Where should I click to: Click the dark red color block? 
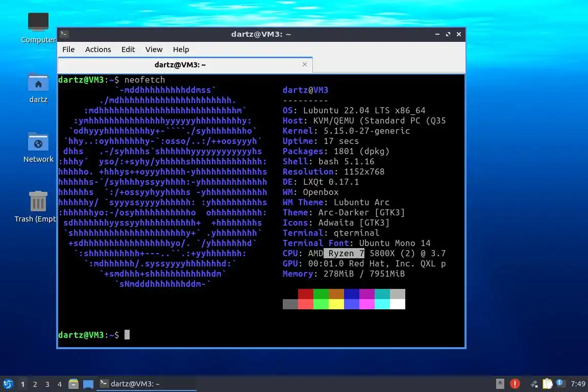click(306, 293)
